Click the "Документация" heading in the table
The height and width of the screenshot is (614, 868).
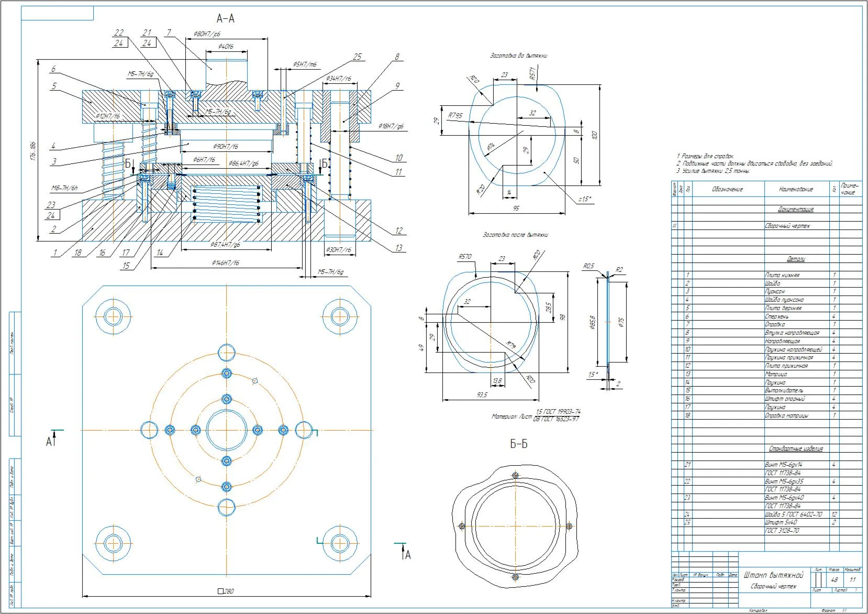pyautogui.click(x=796, y=209)
